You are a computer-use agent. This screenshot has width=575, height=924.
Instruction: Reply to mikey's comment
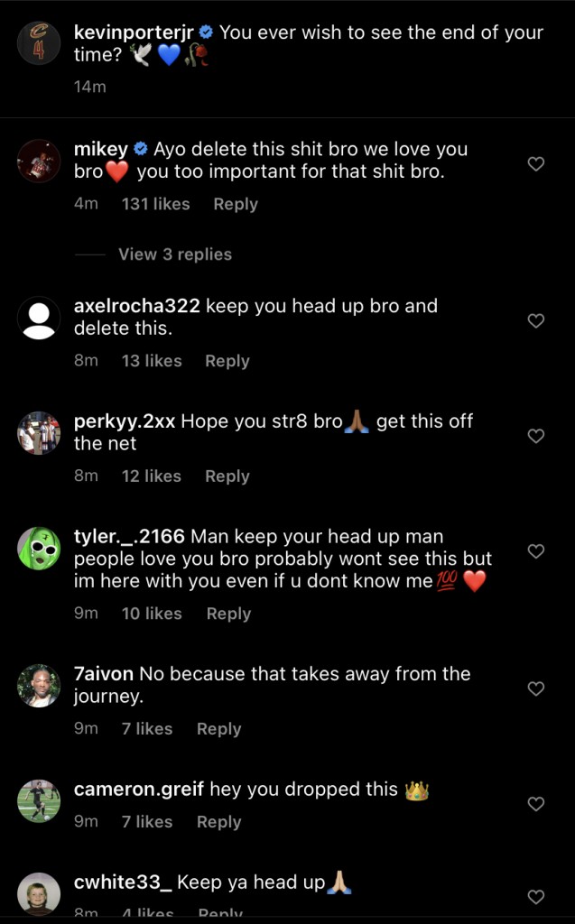pyautogui.click(x=235, y=204)
